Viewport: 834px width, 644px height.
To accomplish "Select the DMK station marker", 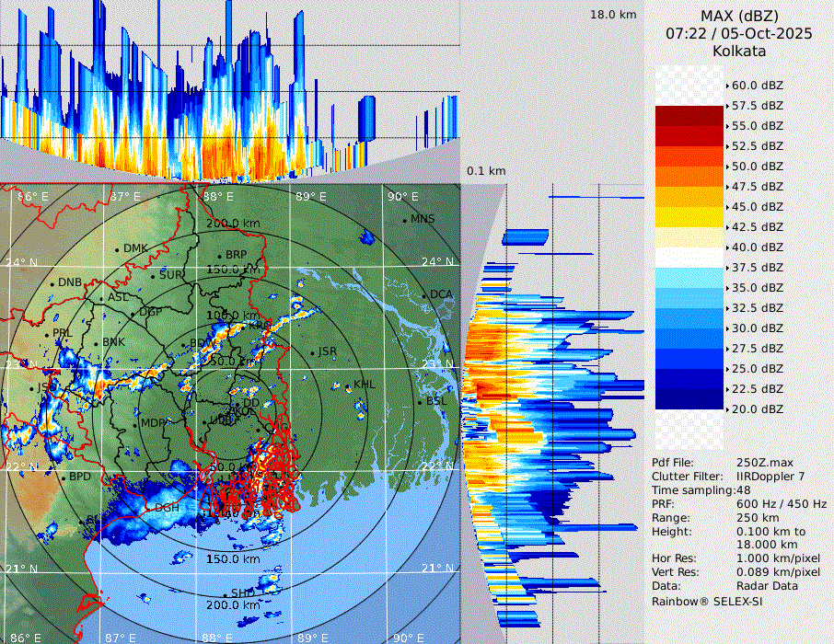I will pos(118,249).
